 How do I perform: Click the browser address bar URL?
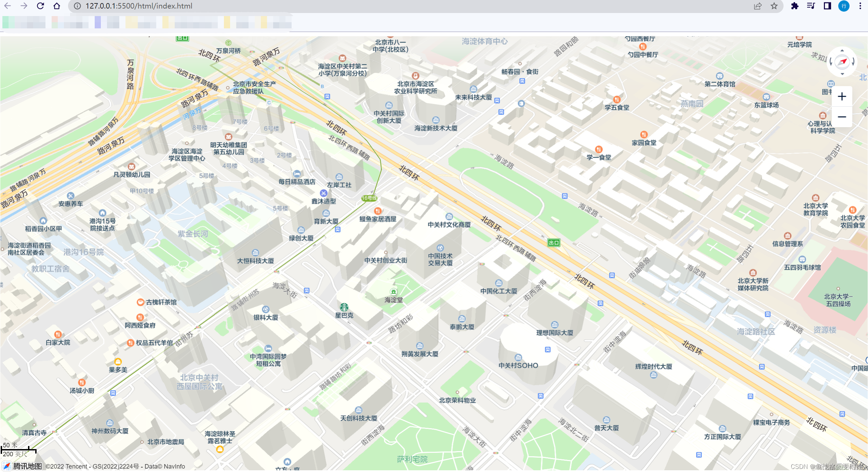pos(139,6)
